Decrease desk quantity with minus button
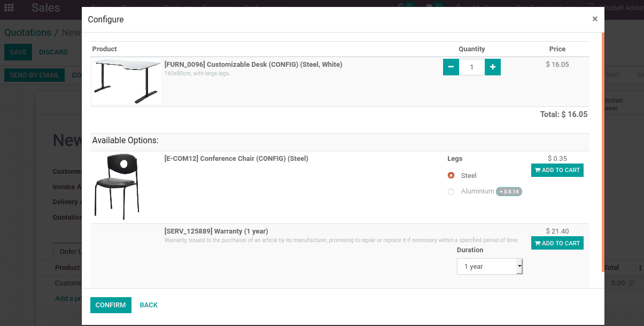Screen dimensions: 644x326 coord(451,67)
